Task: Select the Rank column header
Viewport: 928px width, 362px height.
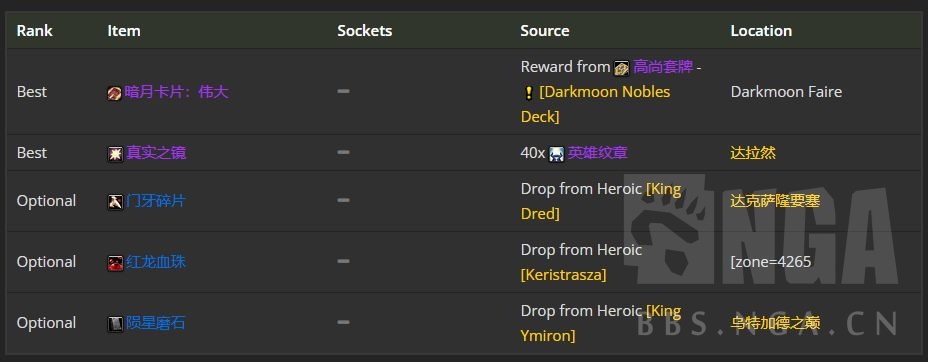Action: tap(34, 31)
